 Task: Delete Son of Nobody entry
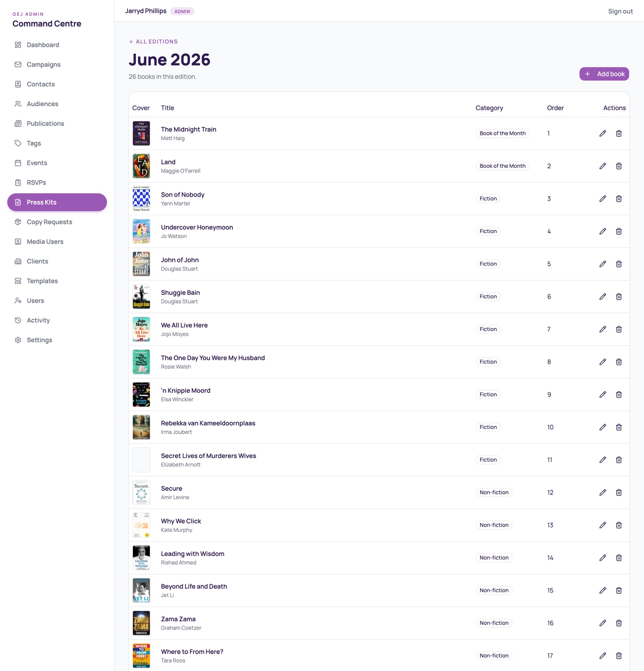618,199
